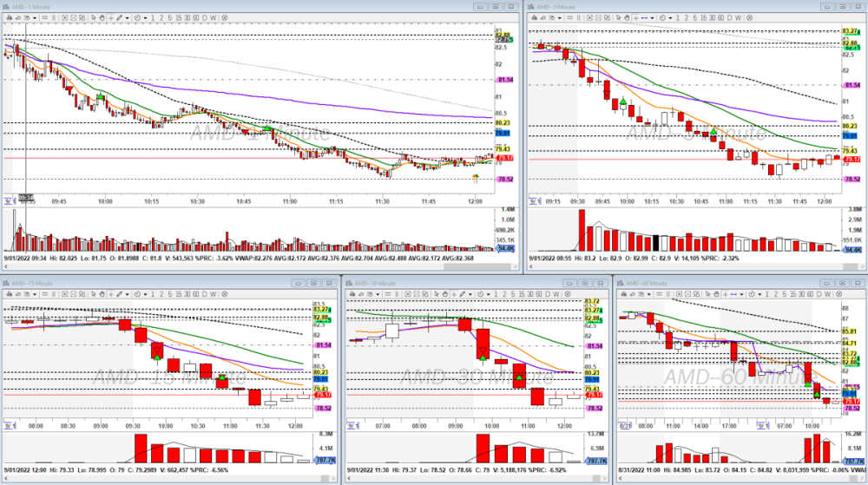Focus the AMD--60 Minute window title
868x485 pixels.
pyautogui.click(x=646, y=283)
